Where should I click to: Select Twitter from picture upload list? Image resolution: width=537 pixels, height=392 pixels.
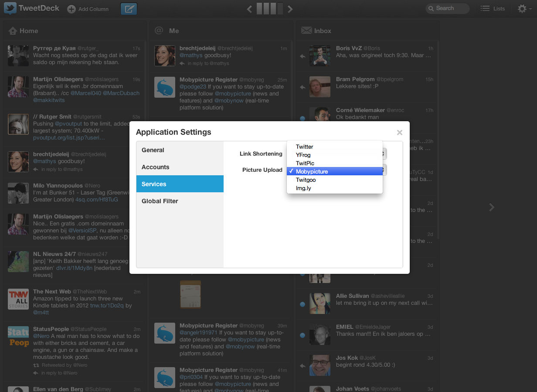click(304, 147)
